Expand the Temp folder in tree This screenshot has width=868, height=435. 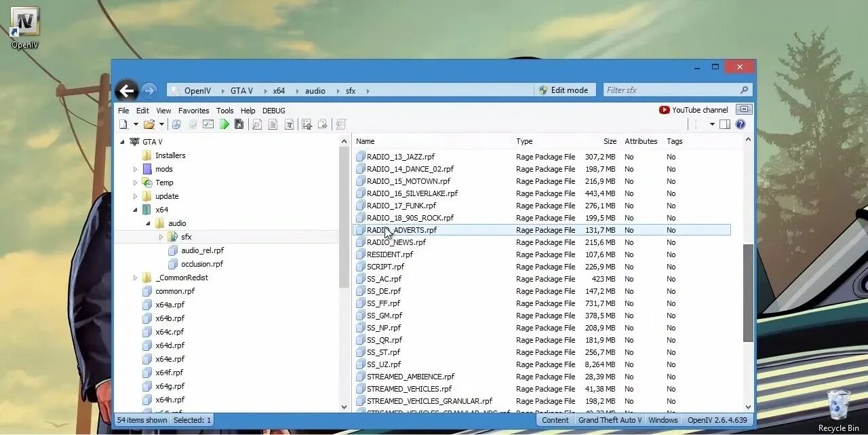pos(135,183)
